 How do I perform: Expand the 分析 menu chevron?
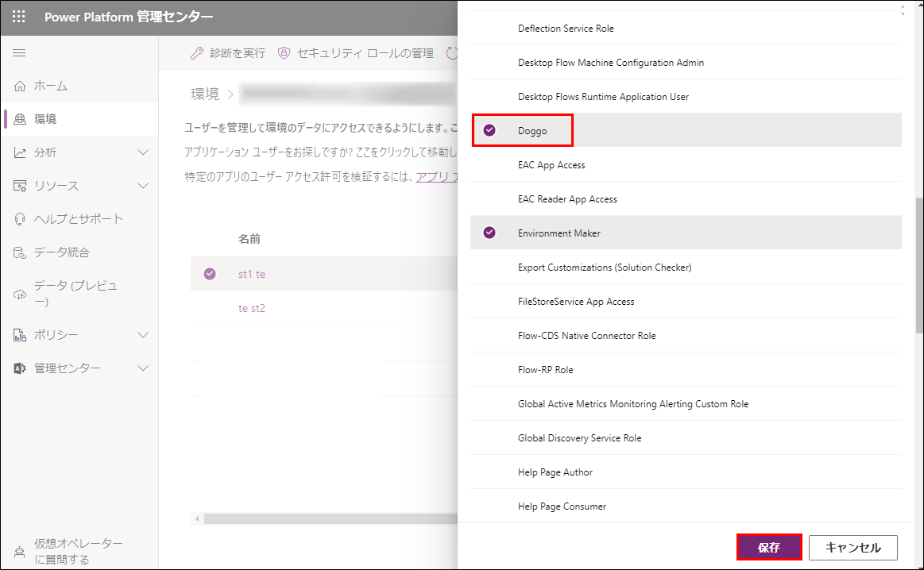[142, 152]
